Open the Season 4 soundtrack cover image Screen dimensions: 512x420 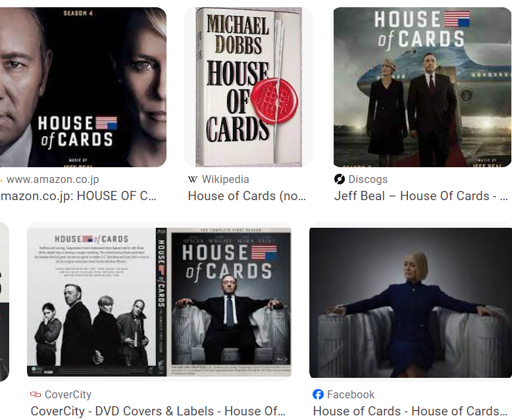[83, 87]
